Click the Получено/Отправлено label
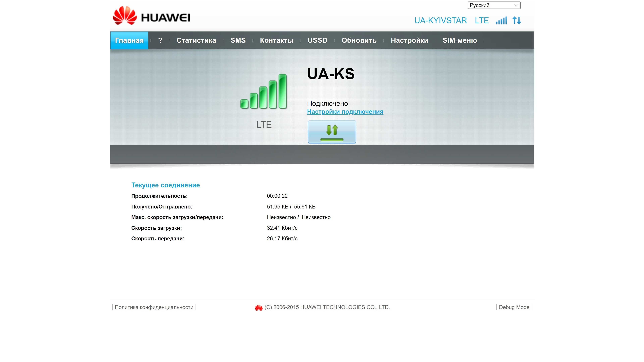The image size is (644, 362). coord(162,207)
